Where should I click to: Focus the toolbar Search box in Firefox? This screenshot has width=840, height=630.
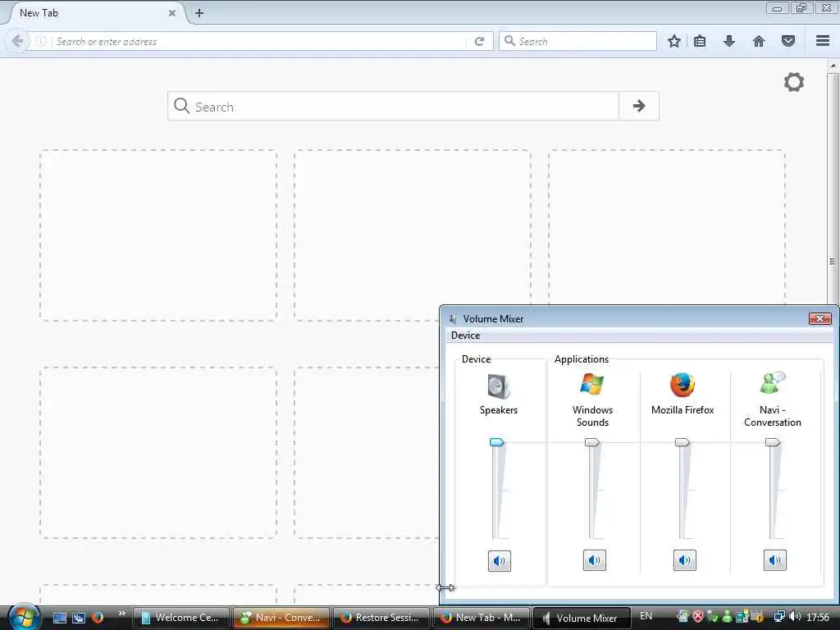tap(577, 41)
